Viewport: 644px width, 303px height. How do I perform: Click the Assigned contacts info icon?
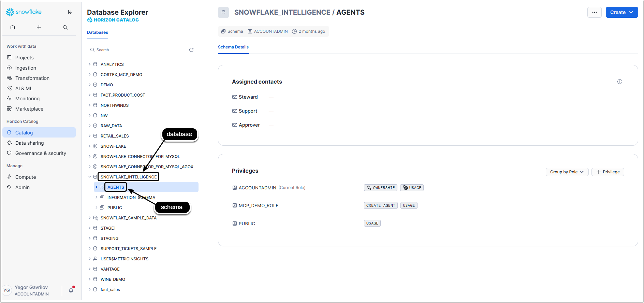click(619, 82)
